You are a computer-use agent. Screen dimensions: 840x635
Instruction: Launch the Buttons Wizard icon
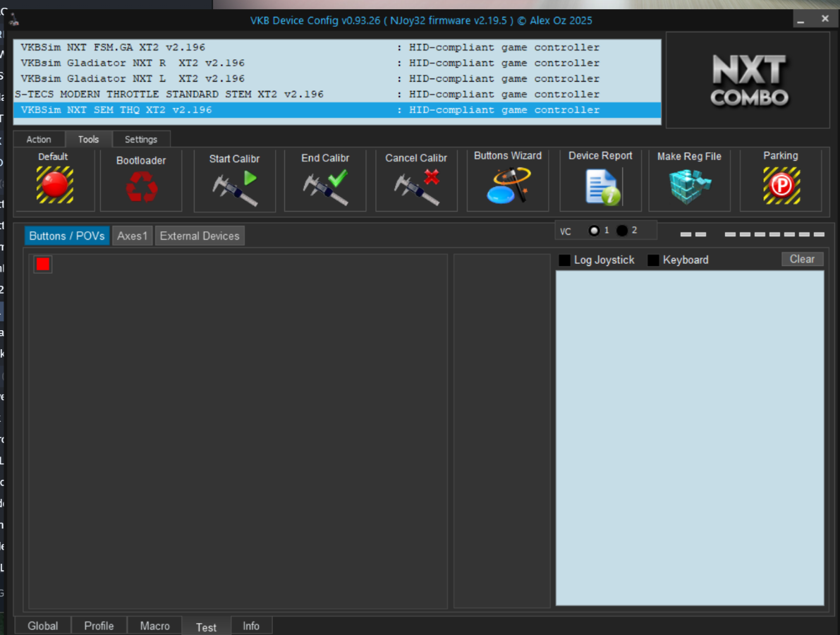(507, 186)
